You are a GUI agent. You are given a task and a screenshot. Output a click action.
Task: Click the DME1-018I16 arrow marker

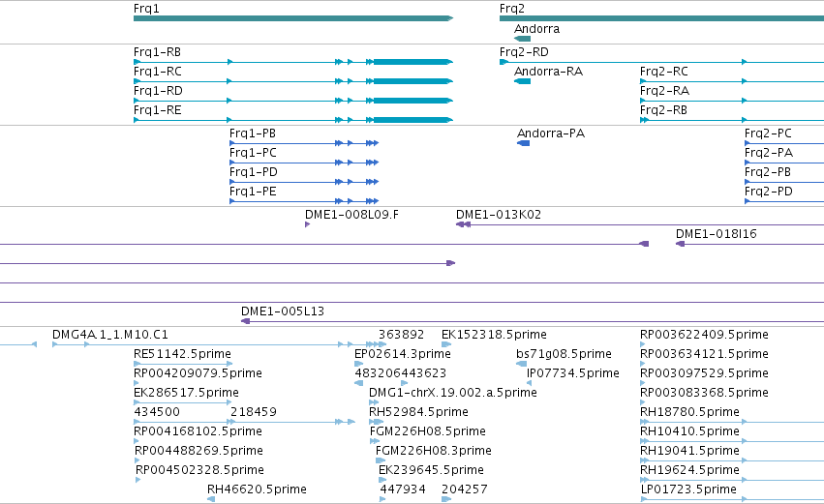pyautogui.click(x=680, y=244)
